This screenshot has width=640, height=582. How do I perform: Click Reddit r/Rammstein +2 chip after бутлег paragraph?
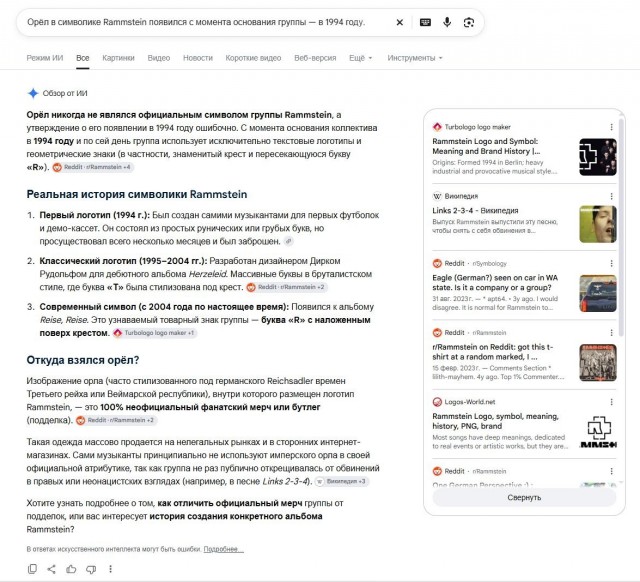point(116,420)
